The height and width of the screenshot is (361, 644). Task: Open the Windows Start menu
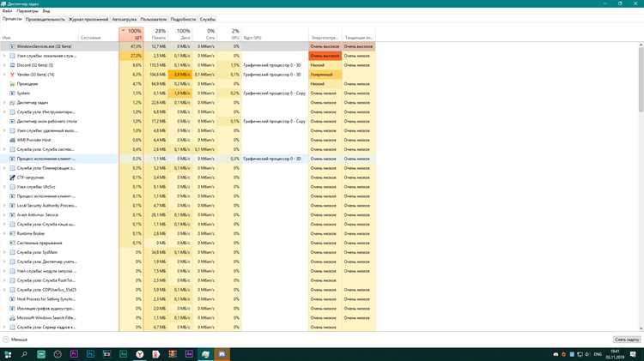tap(8, 354)
